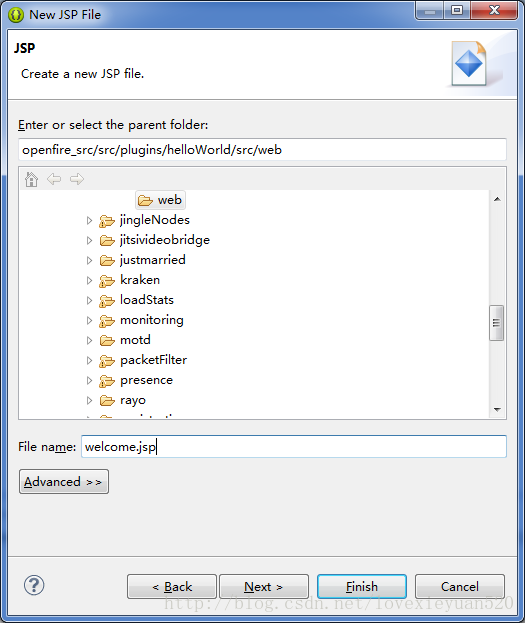Expand the kraken folder
This screenshot has width=525, height=623.
coord(89,281)
